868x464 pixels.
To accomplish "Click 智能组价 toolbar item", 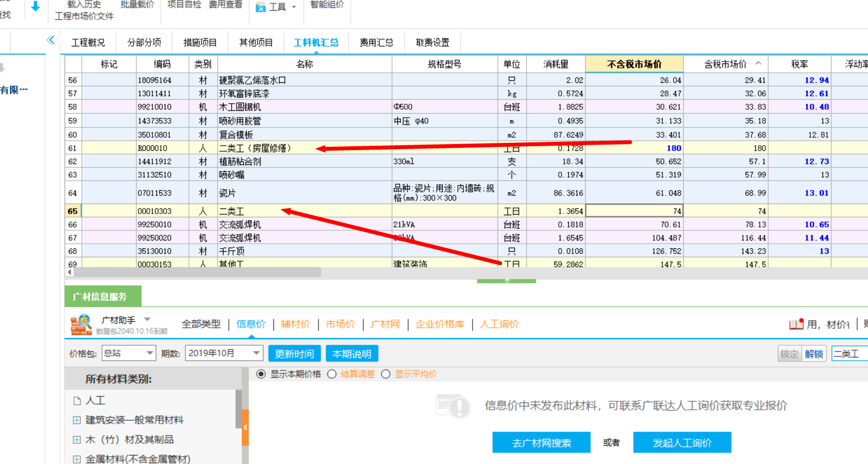I will [327, 4].
